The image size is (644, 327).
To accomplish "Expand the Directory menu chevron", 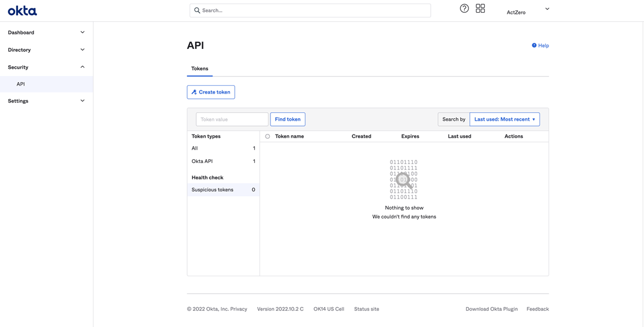I will click(x=83, y=49).
